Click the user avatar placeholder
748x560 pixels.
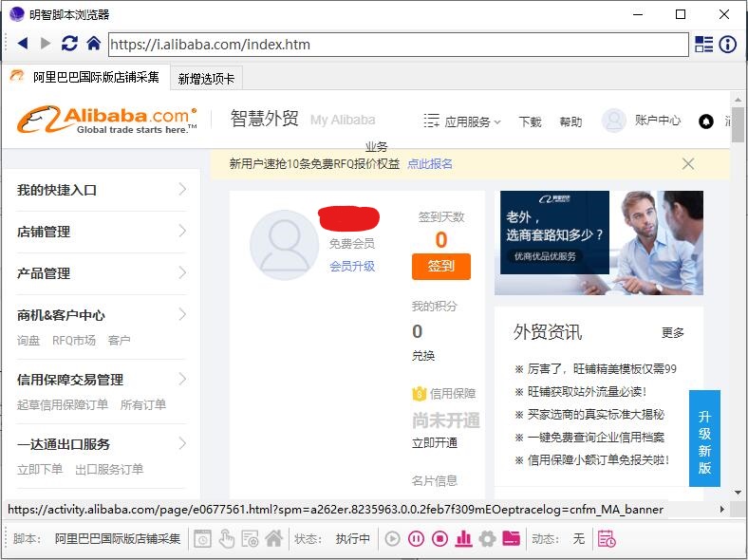[284, 245]
